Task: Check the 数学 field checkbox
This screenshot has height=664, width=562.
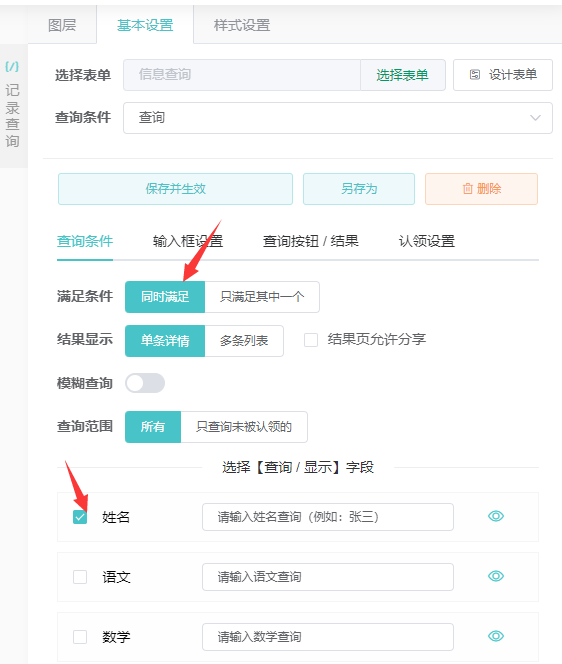Action: (80, 637)
